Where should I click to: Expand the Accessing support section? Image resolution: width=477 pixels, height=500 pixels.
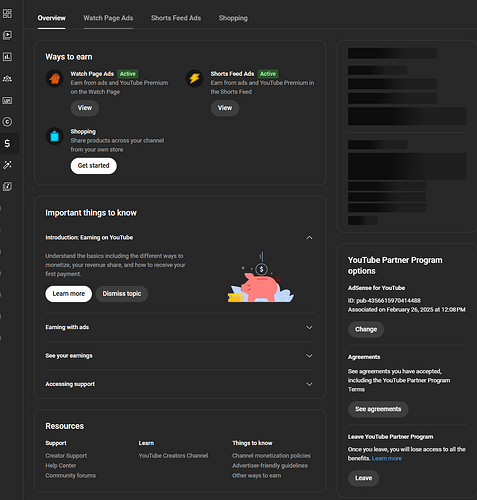(180, 384)
